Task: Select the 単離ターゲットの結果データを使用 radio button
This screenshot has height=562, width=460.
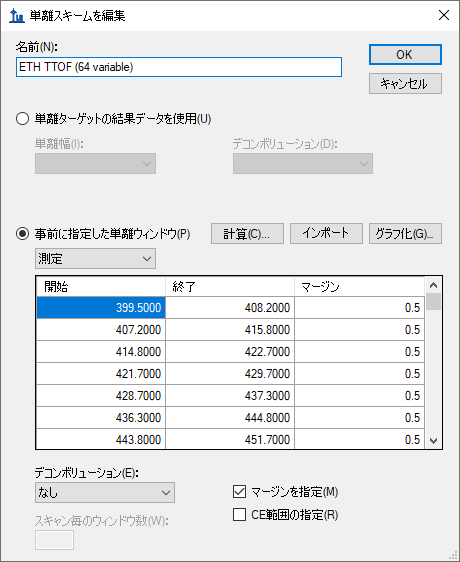Action: pyautogui.click(x=22, y=119)
